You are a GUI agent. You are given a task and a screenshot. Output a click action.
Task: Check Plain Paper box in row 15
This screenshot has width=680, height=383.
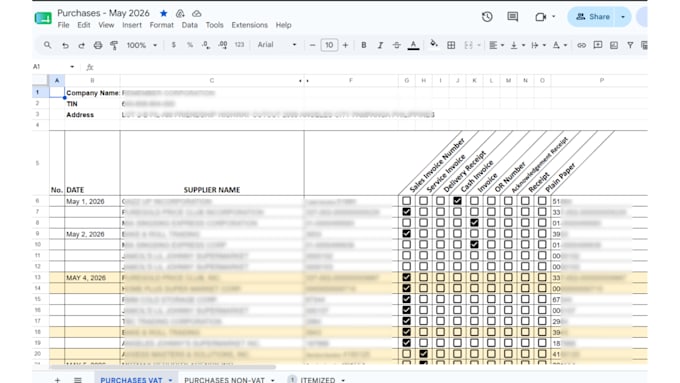[x=542, y=299]
